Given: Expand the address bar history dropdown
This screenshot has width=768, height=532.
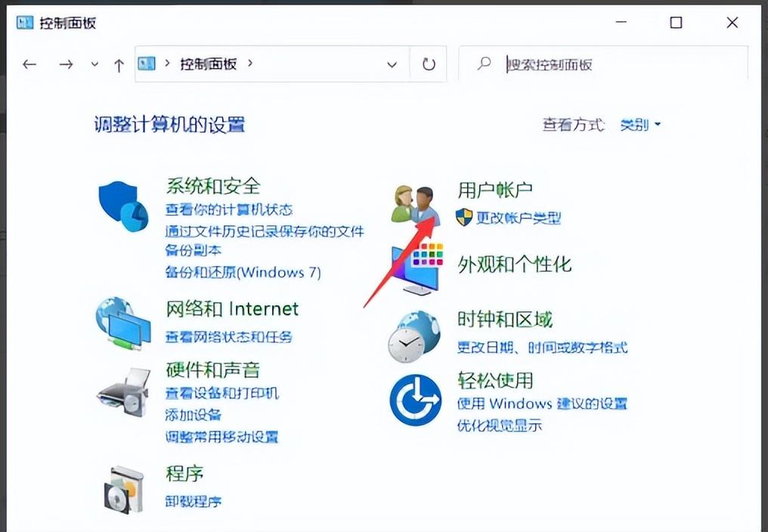Looking at the screenshot, I should coord(392,65).
